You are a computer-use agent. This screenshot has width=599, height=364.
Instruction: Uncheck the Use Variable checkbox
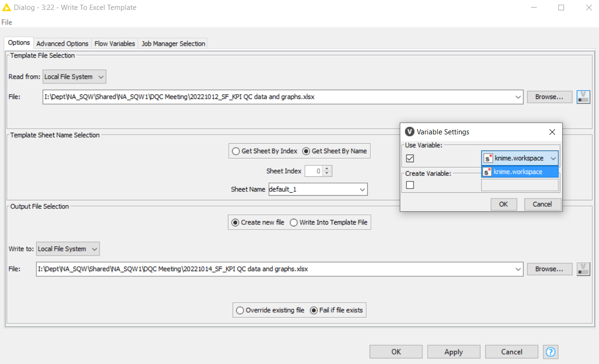point(410,158)
